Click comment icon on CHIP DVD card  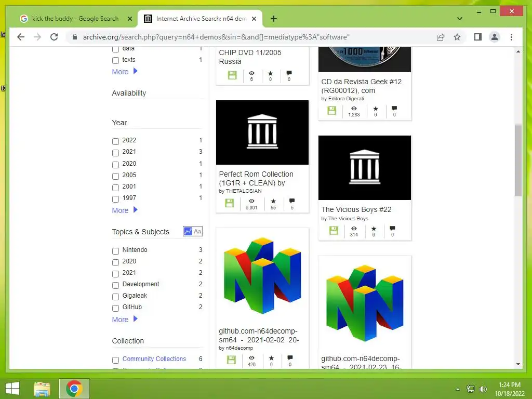289,73
